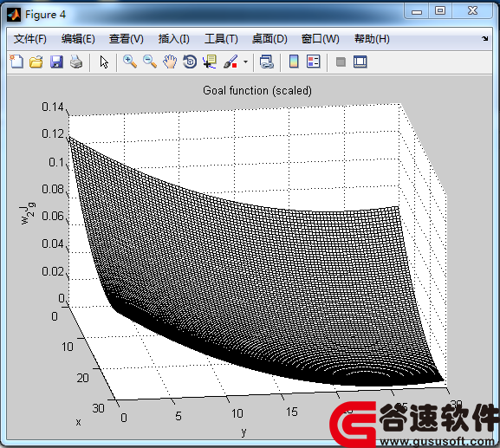Open the 文件(F) menu
Viewport: 500px width, 448px height.
pos(30,39)
